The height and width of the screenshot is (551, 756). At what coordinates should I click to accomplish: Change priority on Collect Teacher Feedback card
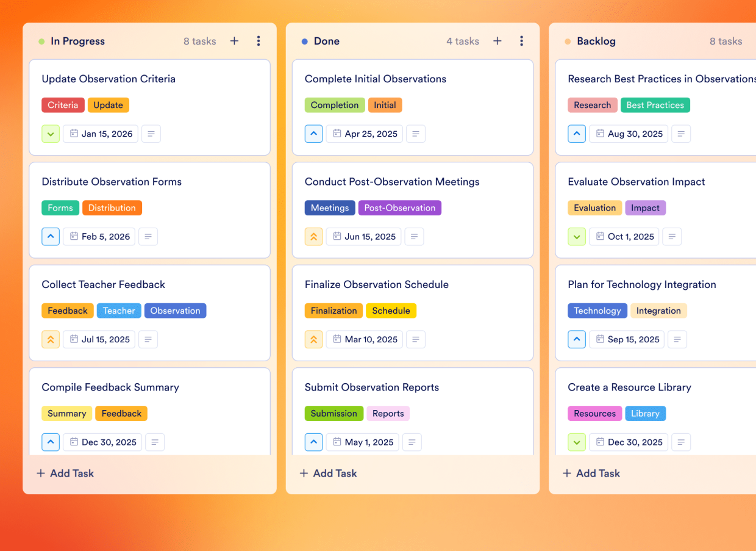pos(51,339)
